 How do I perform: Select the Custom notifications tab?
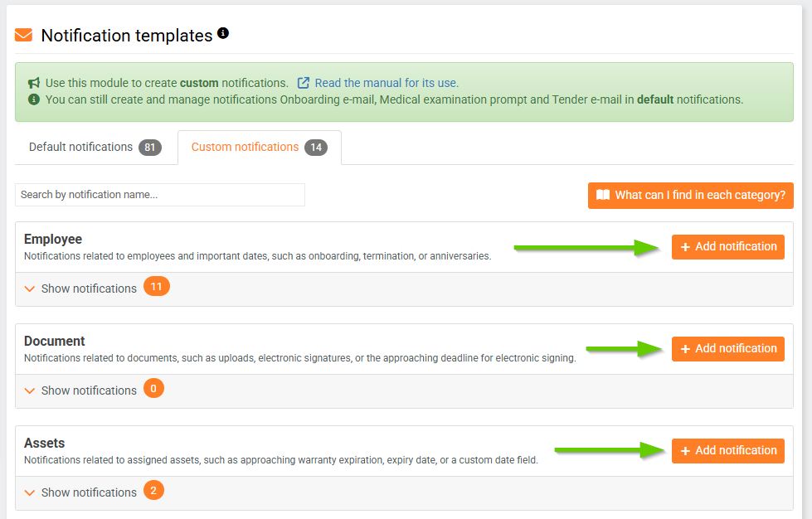tap(245, 147)
